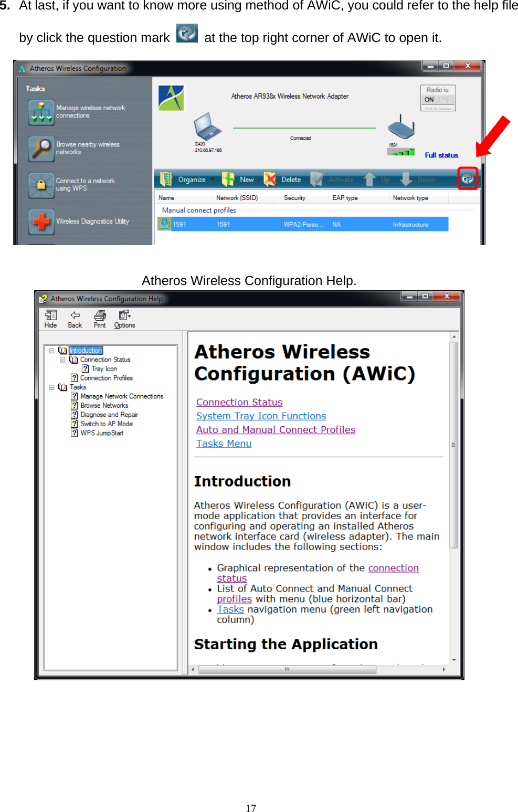Click the Organize toolbar button
This screenshot has width=518, height=812.
pos(183,180)
